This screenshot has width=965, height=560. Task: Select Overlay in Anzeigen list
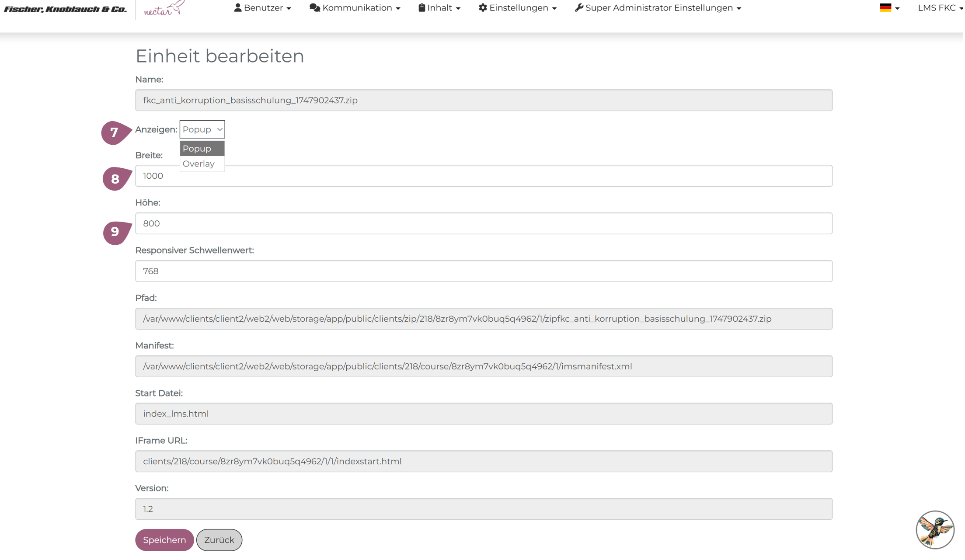199,164
